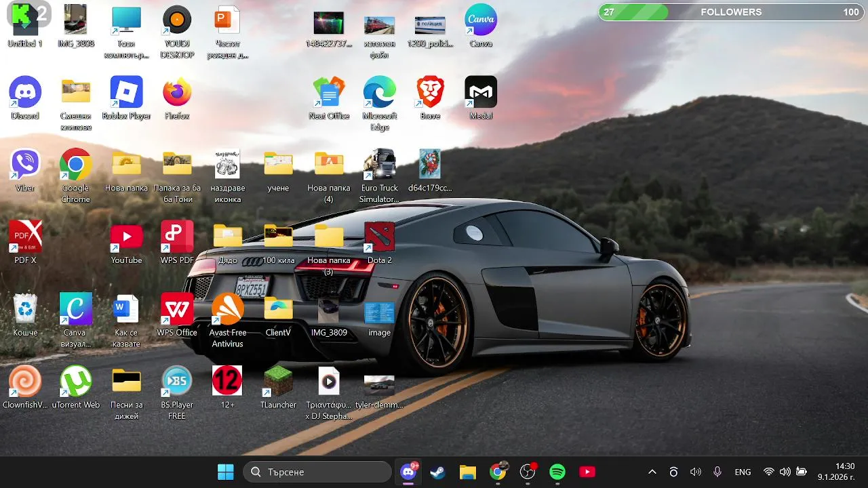Open File Explorer from the taskbar
This screenshot has height=488, width=868.
468,472
